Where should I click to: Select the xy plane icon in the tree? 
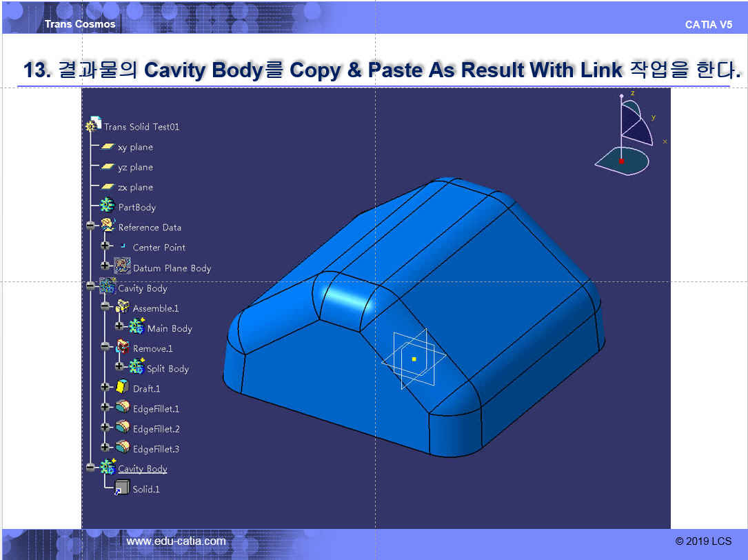[108, 147]
